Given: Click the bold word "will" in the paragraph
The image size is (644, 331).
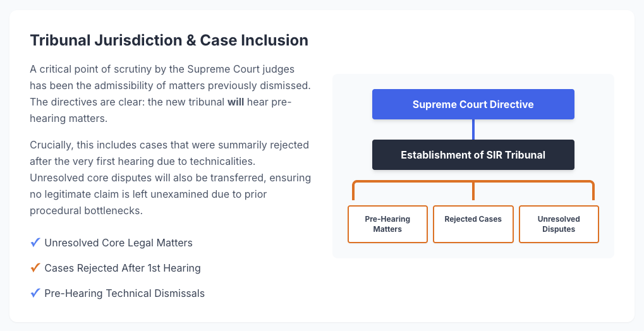Looking at the screenshot, I should [236, 102].
